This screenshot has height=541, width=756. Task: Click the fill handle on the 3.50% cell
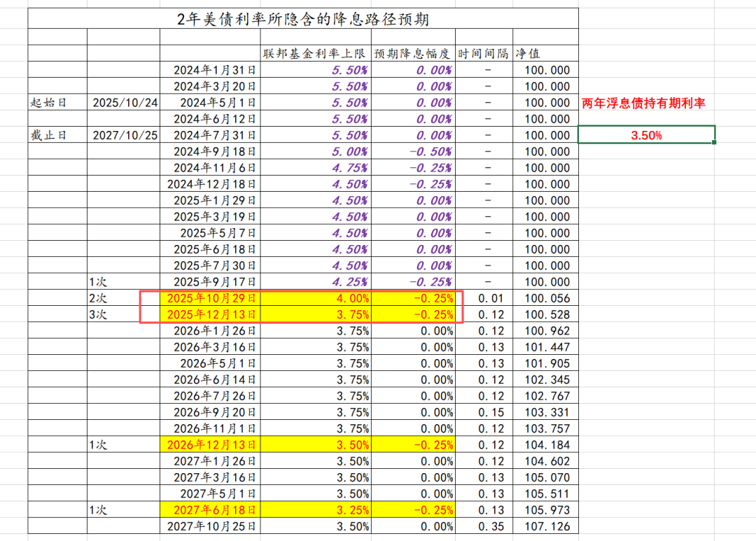(x=714, y=142)
